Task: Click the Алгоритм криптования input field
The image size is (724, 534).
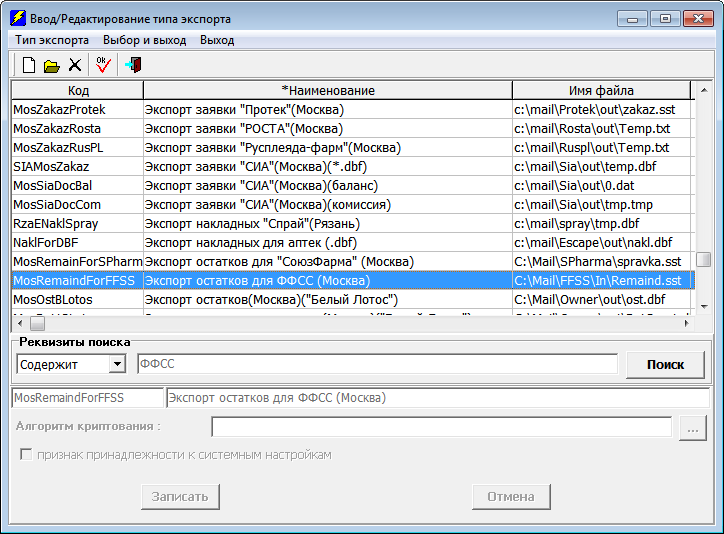Action: tap(441, 426)
